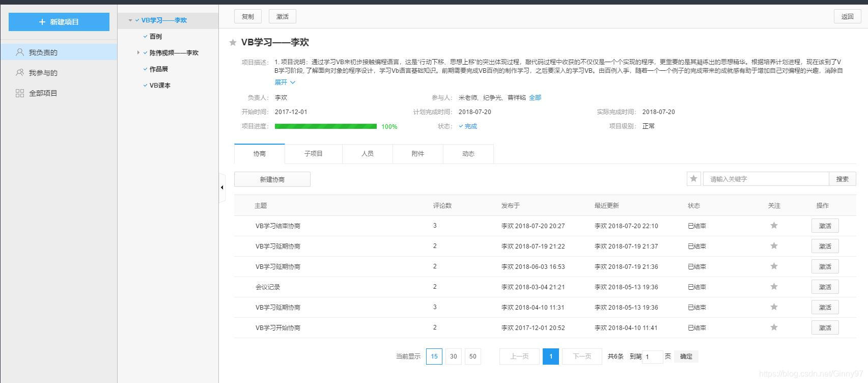This screenshot has width=868, height=383.
Task: Click the checkmark icon next to 百例
Action: point(145,37)
